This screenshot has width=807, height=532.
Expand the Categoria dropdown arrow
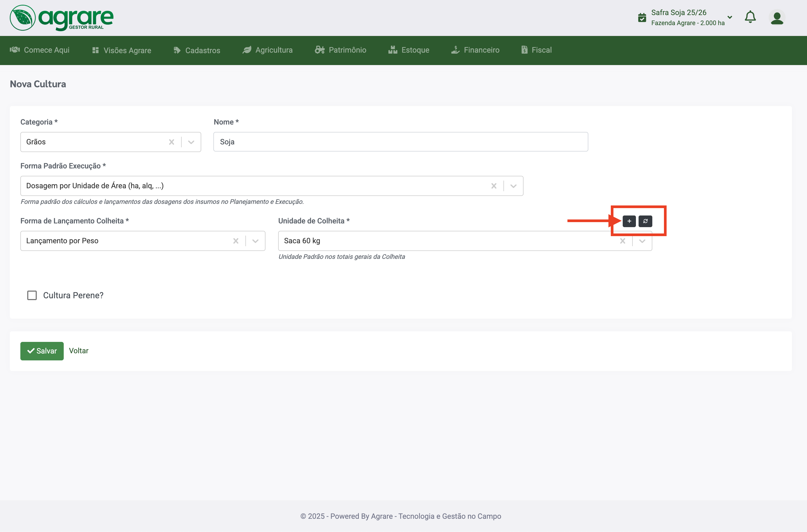click(x=191, y=142)
